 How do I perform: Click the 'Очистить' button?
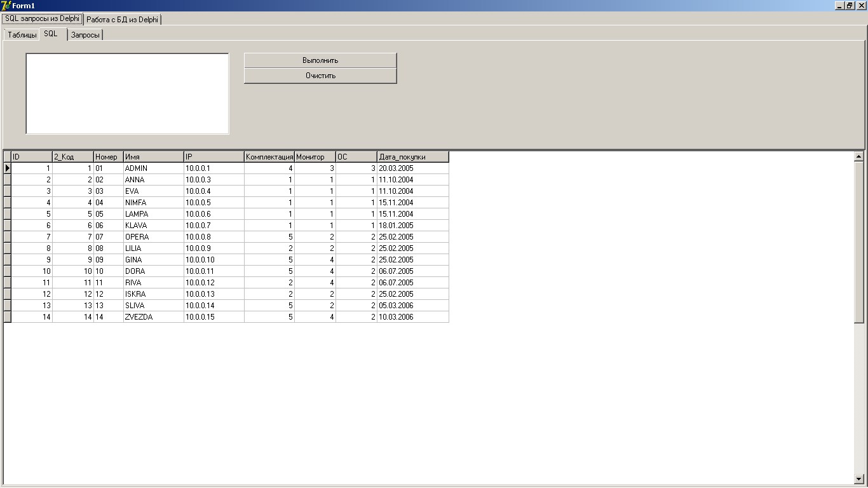pyautogui.click(x=320, y=76)
